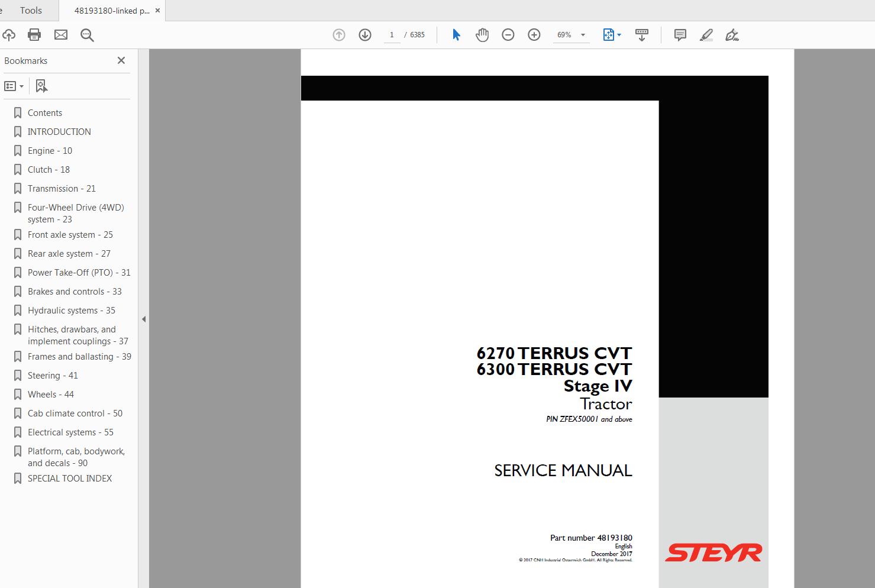875x588 pixels.
Task: Upload the file to Adobe cloud
Action: 9,34
